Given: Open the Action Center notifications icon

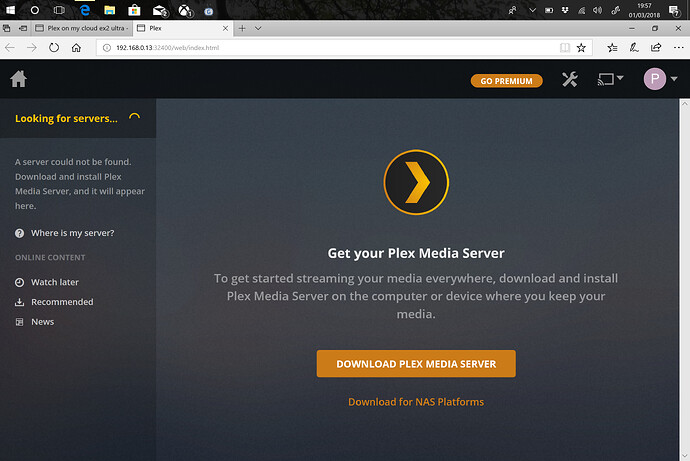Looking at the screenshot, I should [674, 11].
